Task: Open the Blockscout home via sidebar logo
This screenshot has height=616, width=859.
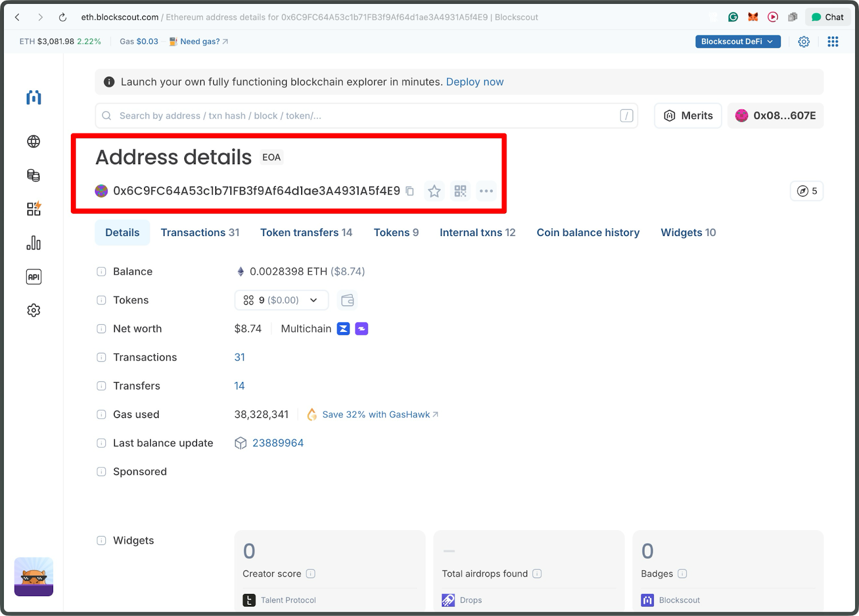Action: (x=33, y=98)
